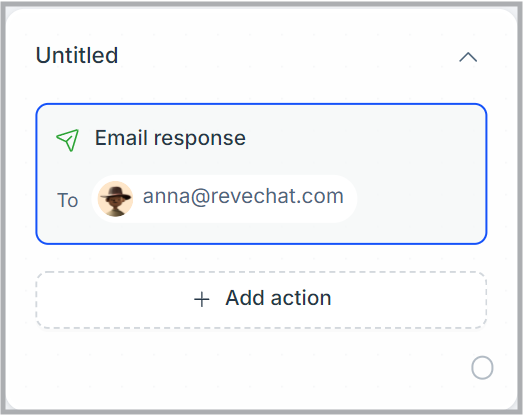Click the Email response heading text
Viewport: 523px width, 415px height.
170,138
